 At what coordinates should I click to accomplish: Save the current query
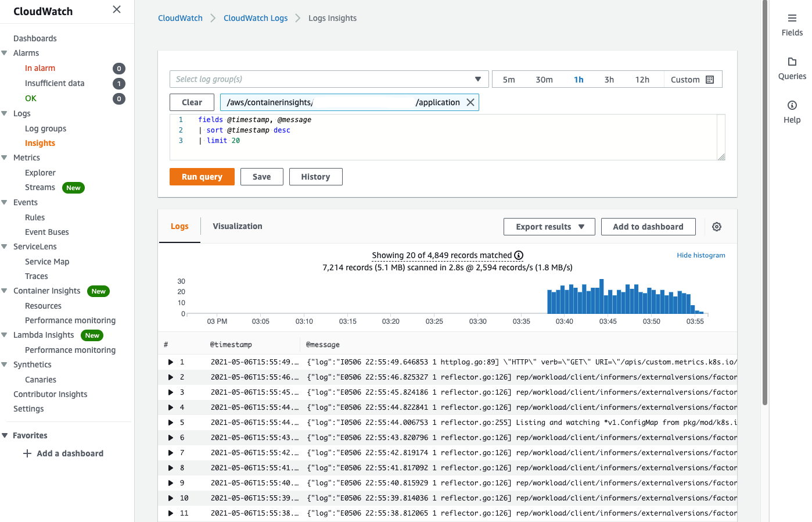point(262,177)
